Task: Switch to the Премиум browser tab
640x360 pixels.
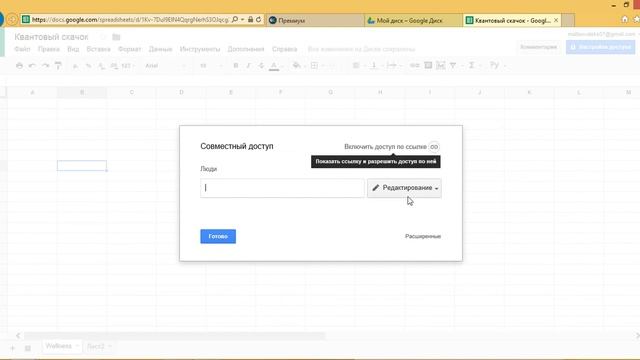Action: [315, 20]
